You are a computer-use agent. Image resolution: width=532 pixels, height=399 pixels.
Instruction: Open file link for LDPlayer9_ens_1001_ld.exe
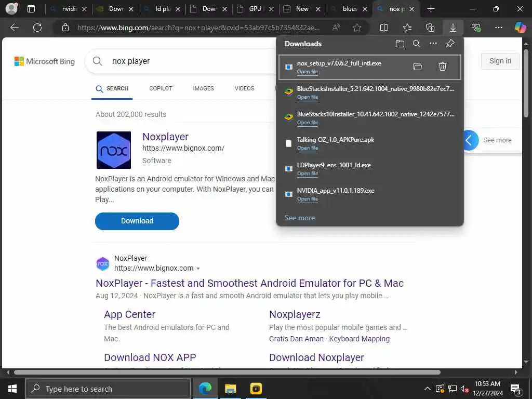(x=308, y=174)
